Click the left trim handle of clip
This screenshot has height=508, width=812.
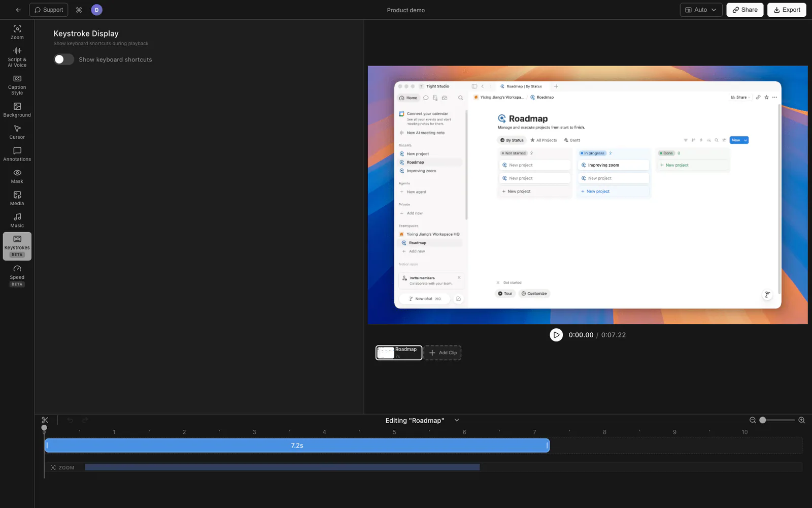pyautogui.click(x=47, y=446)
